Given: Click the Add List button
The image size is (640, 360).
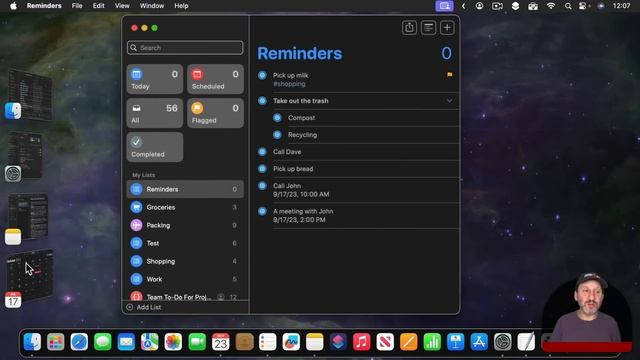Looking at the screenshot, I should (x=144, y=307).
